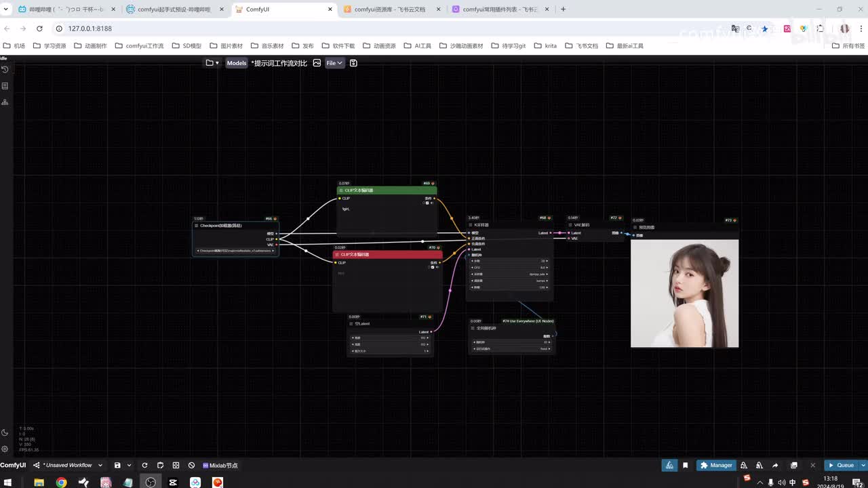Click the batch size field in the 空Latent node
This screenshot has height=488, width=868.
coord(390,351)
